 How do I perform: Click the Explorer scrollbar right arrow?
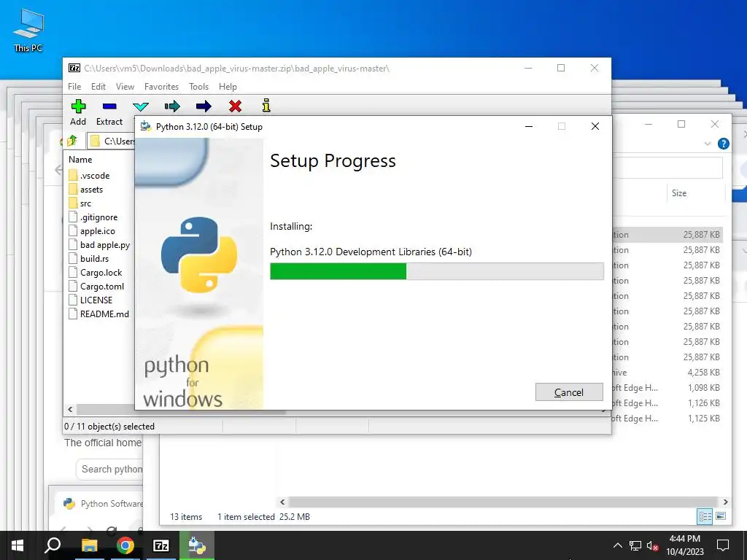pos(725,502)
